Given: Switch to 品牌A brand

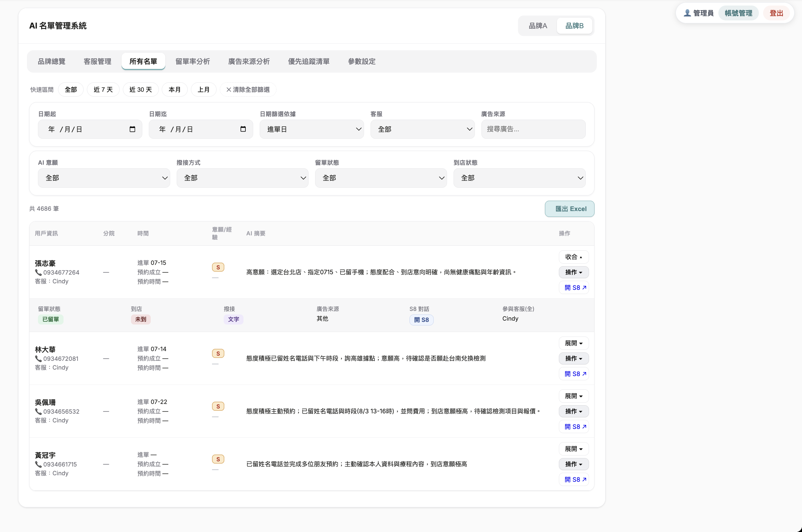Looking at the screenshot, I should (538, 26).
